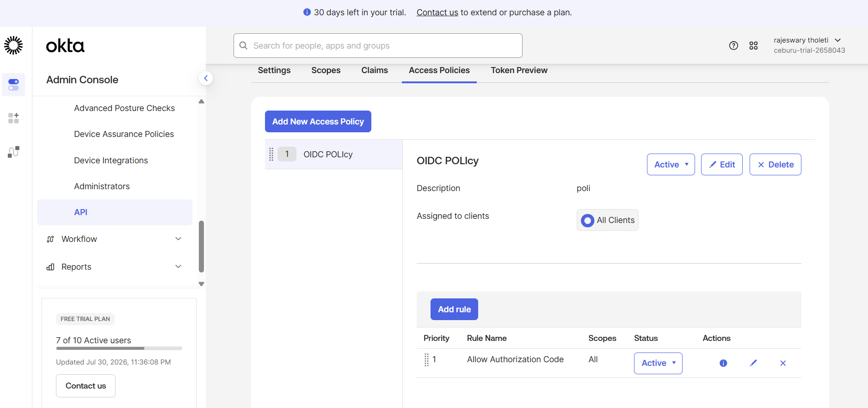Open the help question mark icon

tap(733, 45)
